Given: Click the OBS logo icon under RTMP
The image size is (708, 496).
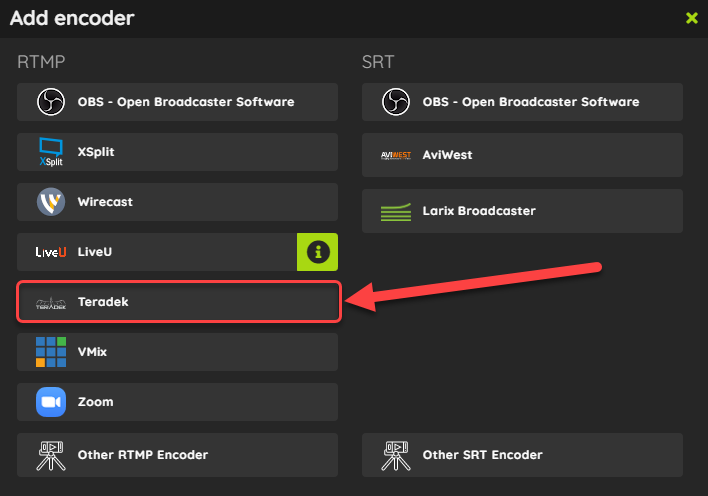Looking at the screenshot, I should pyautogui.click(x=51, y=102).
